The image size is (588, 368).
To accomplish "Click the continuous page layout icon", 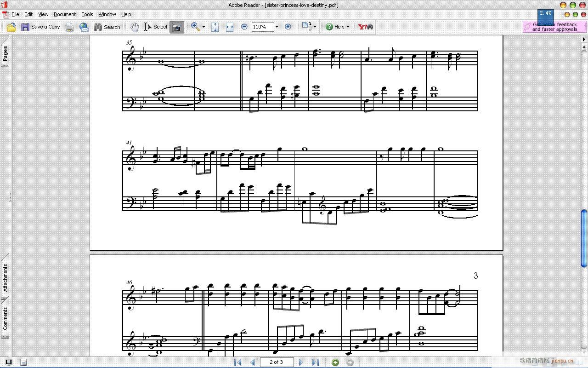I will 23,362.
